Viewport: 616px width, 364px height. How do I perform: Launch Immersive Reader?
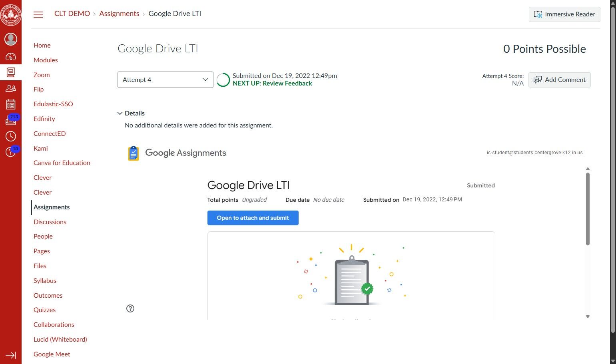click(564, 14)
